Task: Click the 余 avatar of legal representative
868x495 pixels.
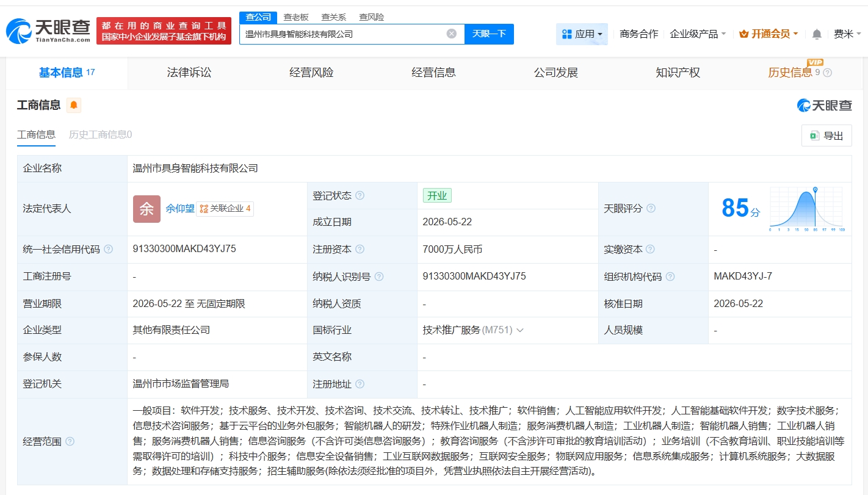Action: 146,209
